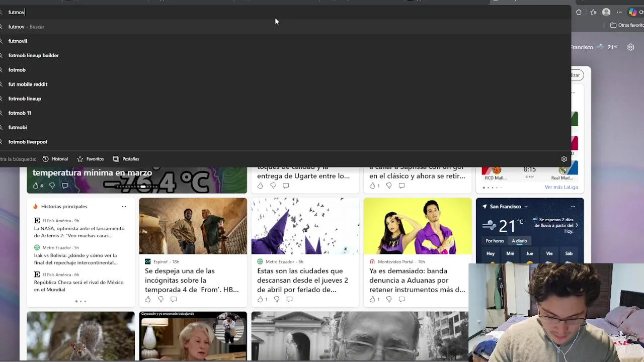Dislike the "ciudades que descansan" article
The image size is (644, 362).
(277, 299)
